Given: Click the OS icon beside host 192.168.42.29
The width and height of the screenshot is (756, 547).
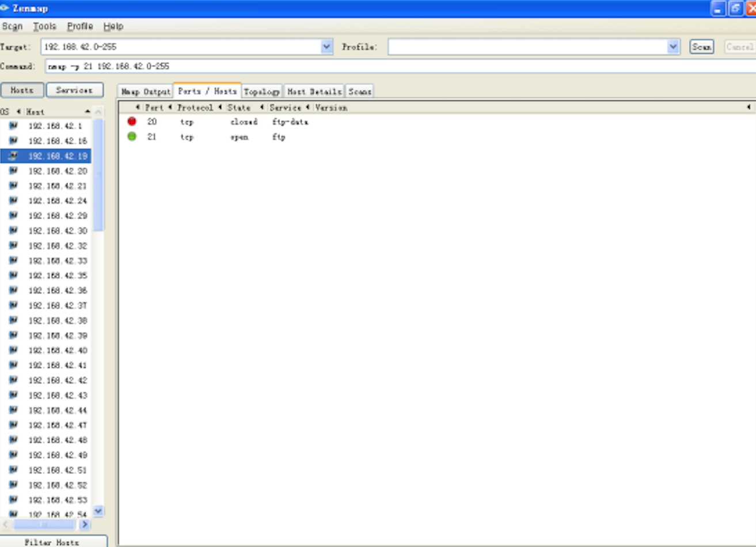Looking at the screenshot, I should (x=13, y=215).
